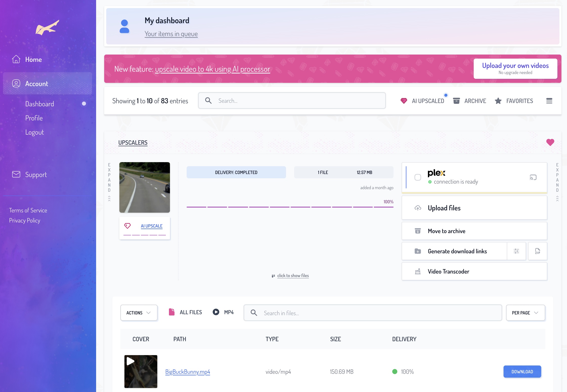The height and width of the screenshot is (392, 567).
Task: Expand the left EXPAND panel handle
Action: [109, 182]
